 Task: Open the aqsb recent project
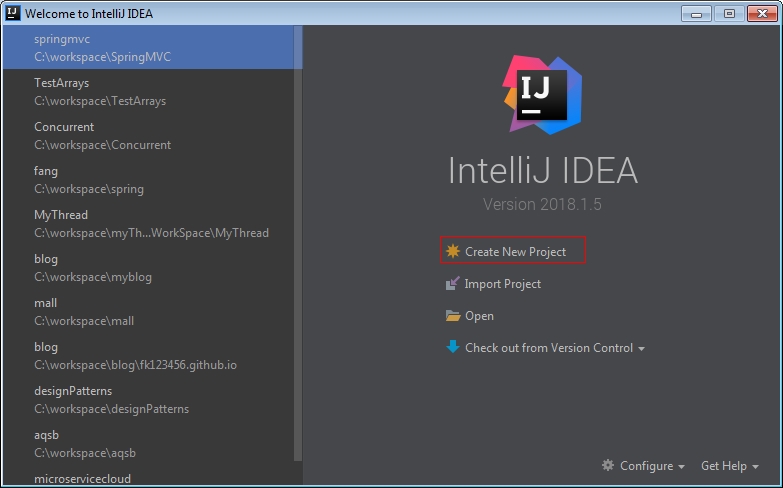pyautogui.click(x=149, y=443)
